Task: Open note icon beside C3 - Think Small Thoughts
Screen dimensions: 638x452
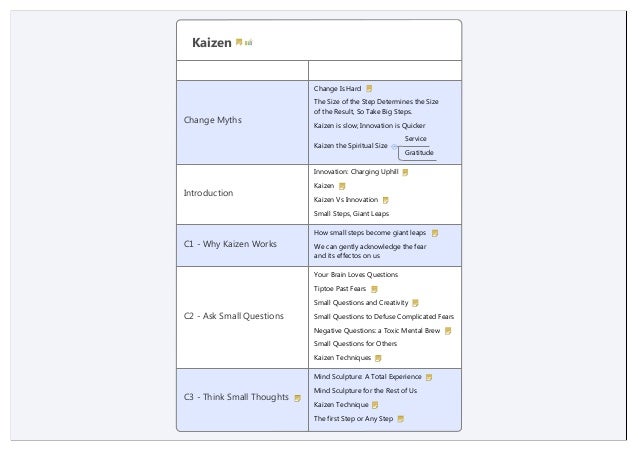Action: pos(297,397)
